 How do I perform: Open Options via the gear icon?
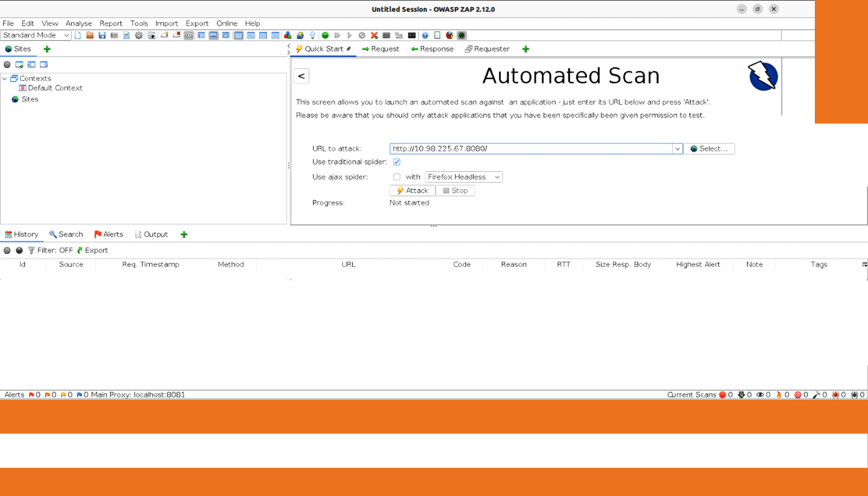tap(139, 35)
